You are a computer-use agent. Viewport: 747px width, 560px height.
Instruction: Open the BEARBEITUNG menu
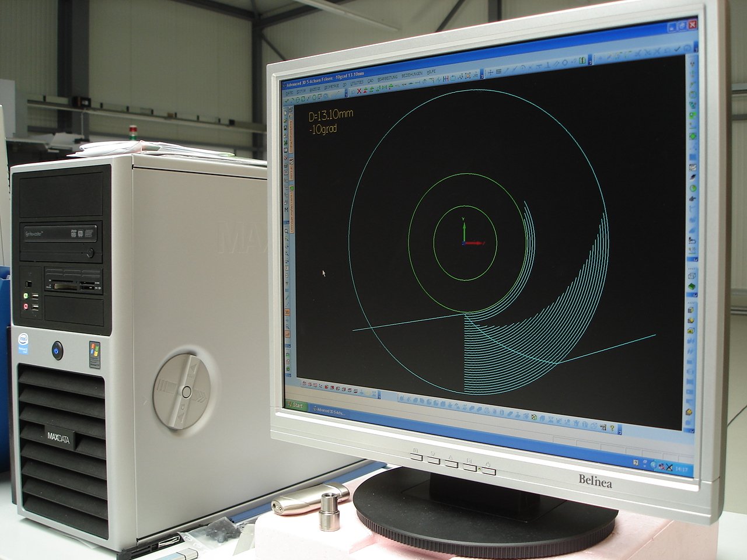388,78
